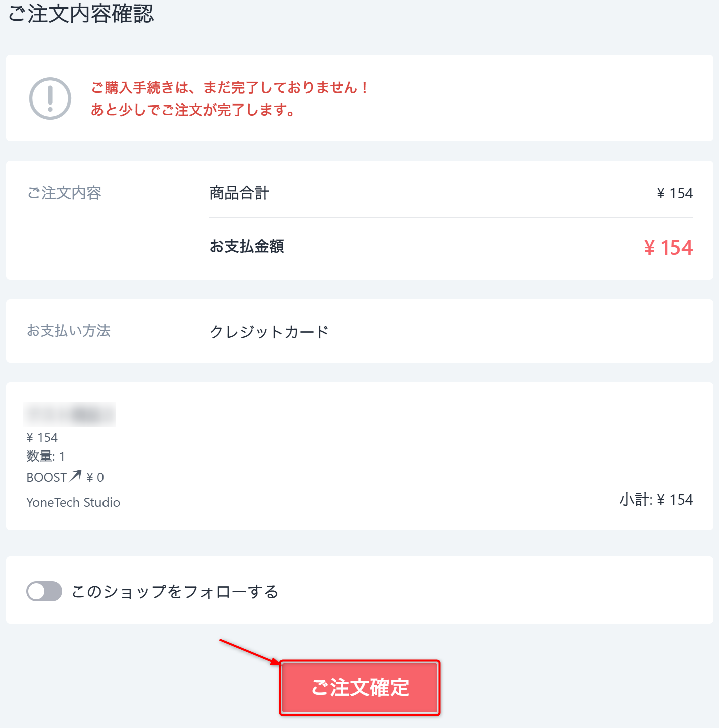
Task: Click the お支払い方法 section label
Action: (68, 331)
